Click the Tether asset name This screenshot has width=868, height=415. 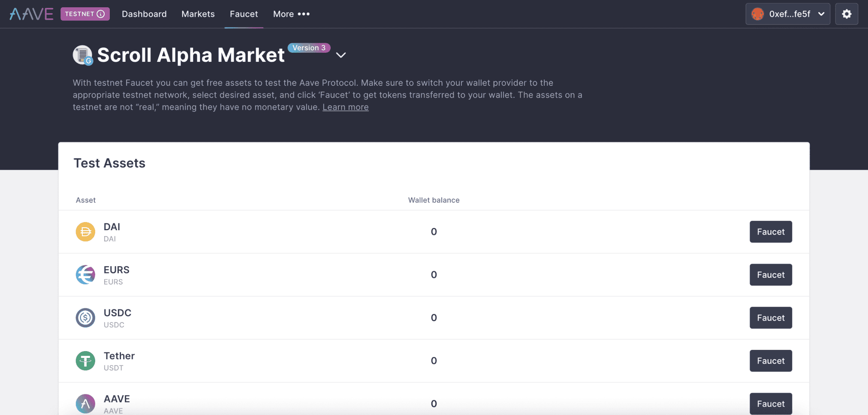point(119,356)
